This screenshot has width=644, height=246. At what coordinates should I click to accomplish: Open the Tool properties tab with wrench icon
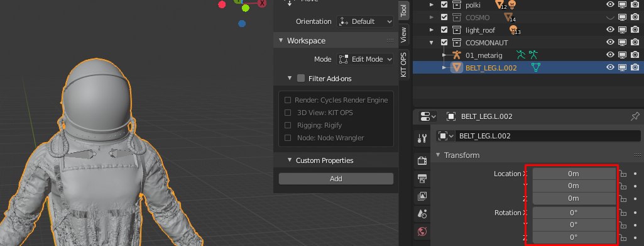click(422, 138)
